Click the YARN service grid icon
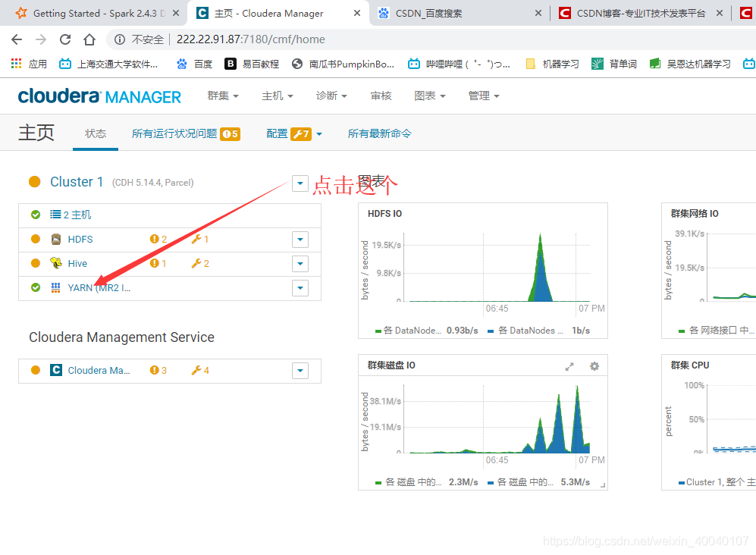756x555 pixels. pos(56,288)
